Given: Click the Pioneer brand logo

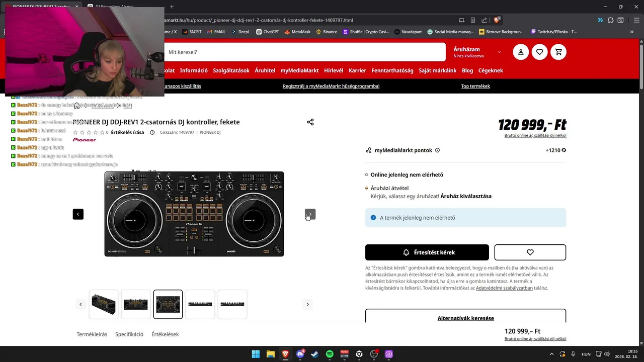Looking at the screenshot, I should (x=85, y=140).
